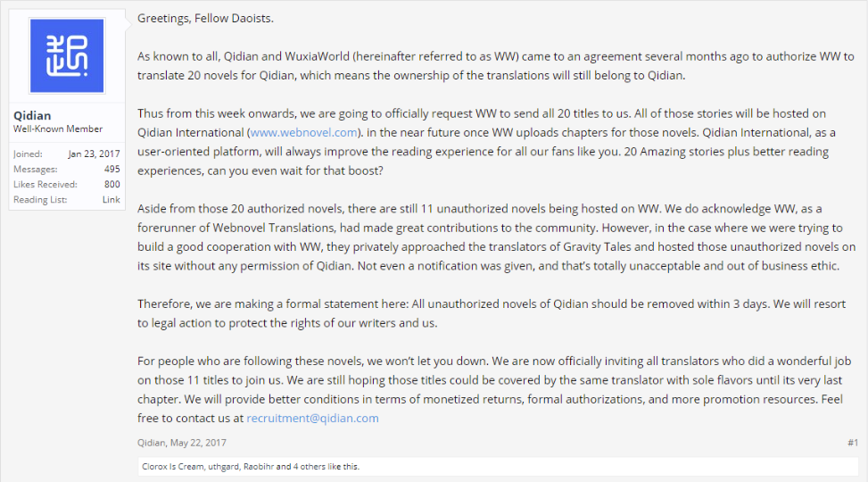Open the 800 likes received count
The image size is (868, 482).
pos(112,184)
